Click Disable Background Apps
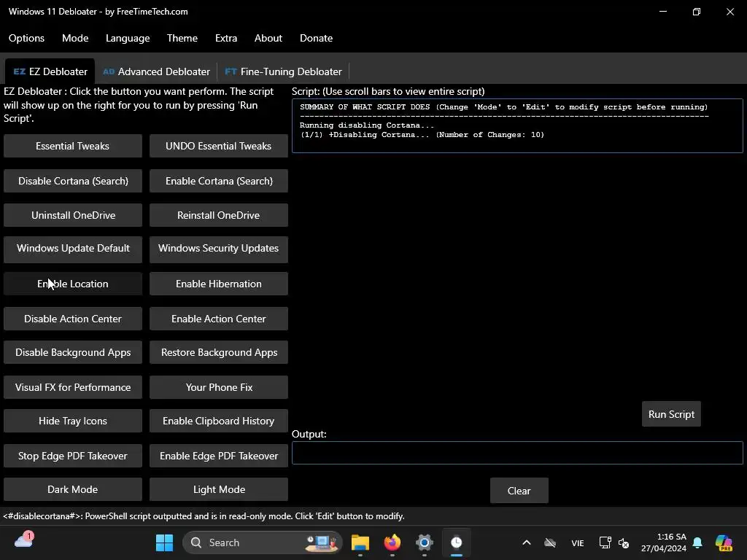747x560 pixels. click(x=73, y=352)
